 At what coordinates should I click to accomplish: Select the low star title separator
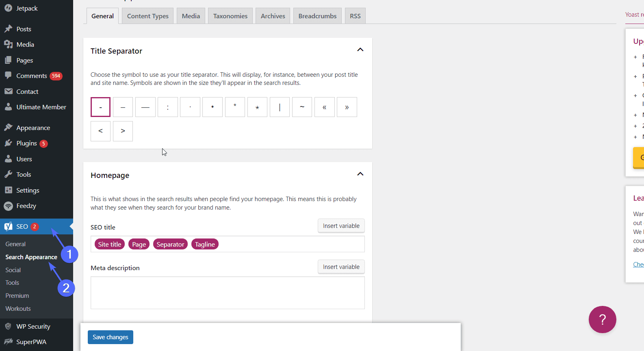[257, 107]
